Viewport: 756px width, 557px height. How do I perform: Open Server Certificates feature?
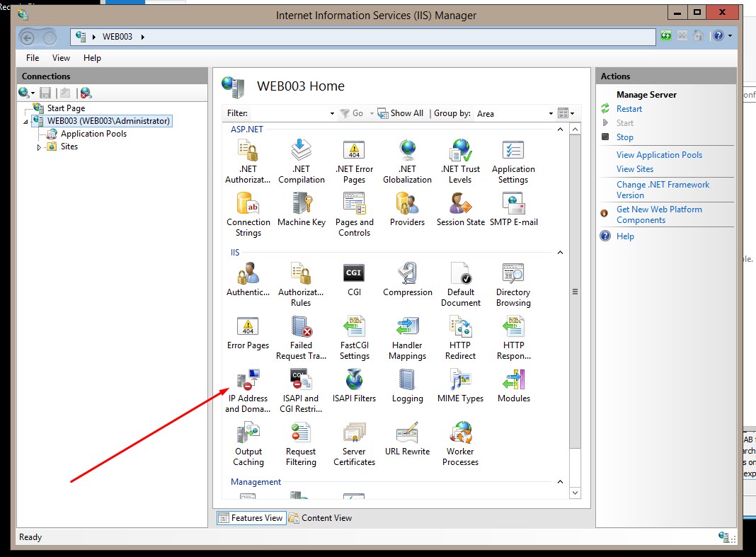[355, 444]
